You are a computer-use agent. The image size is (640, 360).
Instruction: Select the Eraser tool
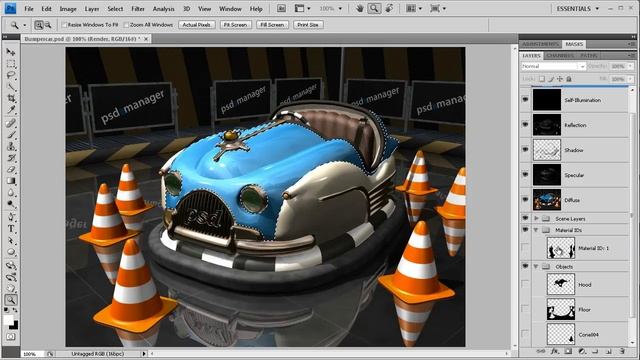11,169
